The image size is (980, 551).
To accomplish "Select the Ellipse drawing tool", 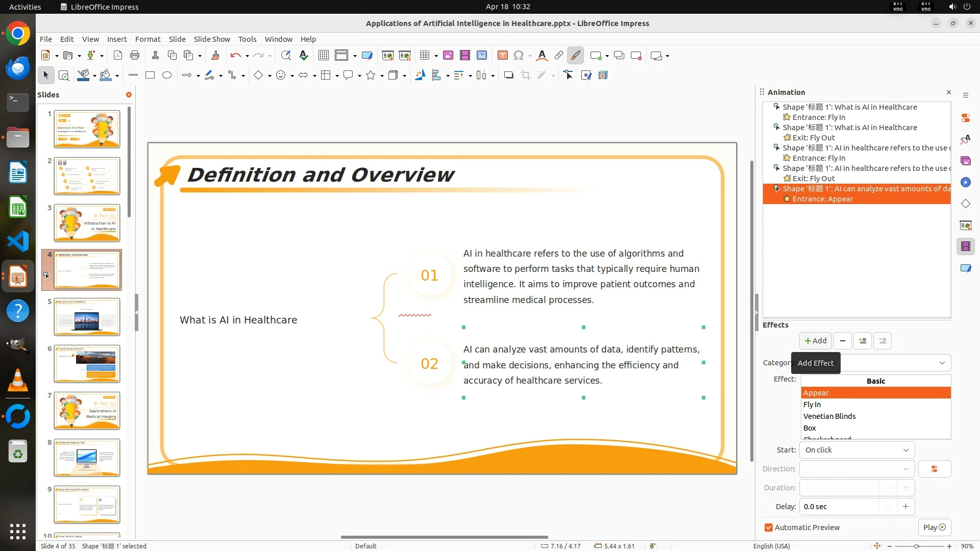I will [167, 76].
